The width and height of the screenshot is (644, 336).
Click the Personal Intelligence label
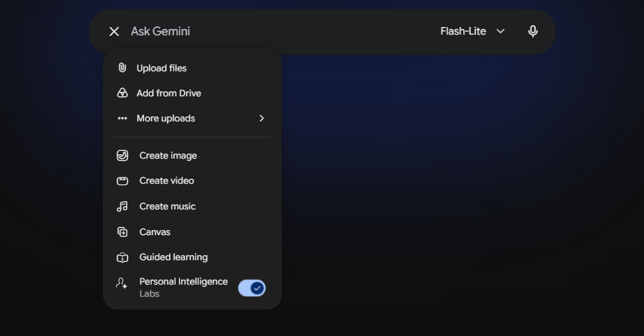pyautogui.click(x=183, y=282)
